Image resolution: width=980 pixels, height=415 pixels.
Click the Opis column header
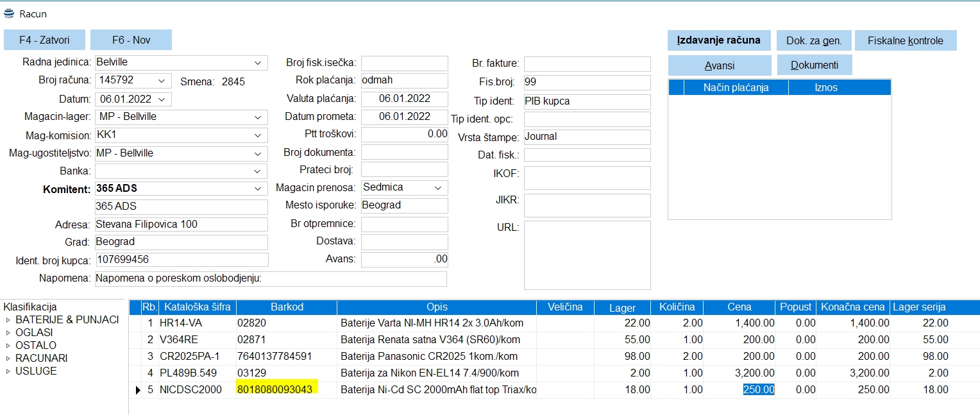pos(437,307)
